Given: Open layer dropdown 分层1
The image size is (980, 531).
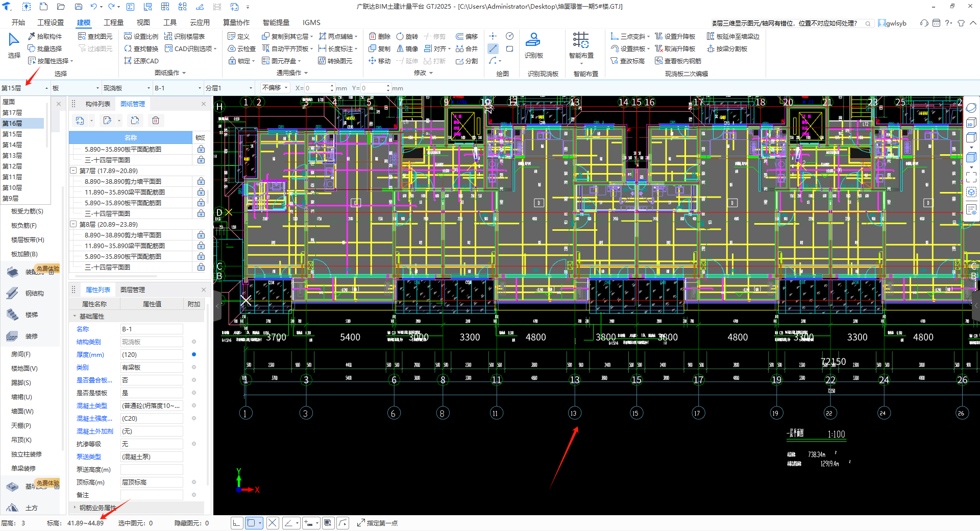Looking at the screenshot, I should point(229,88).
